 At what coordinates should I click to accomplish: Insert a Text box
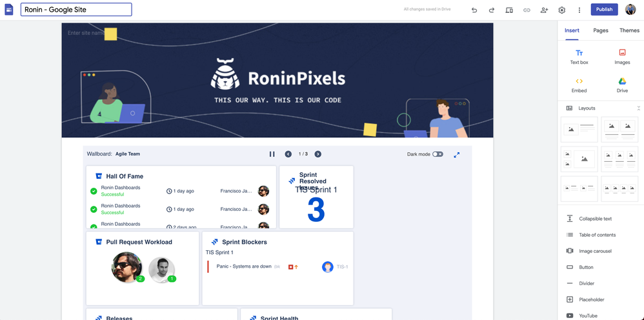579,57
